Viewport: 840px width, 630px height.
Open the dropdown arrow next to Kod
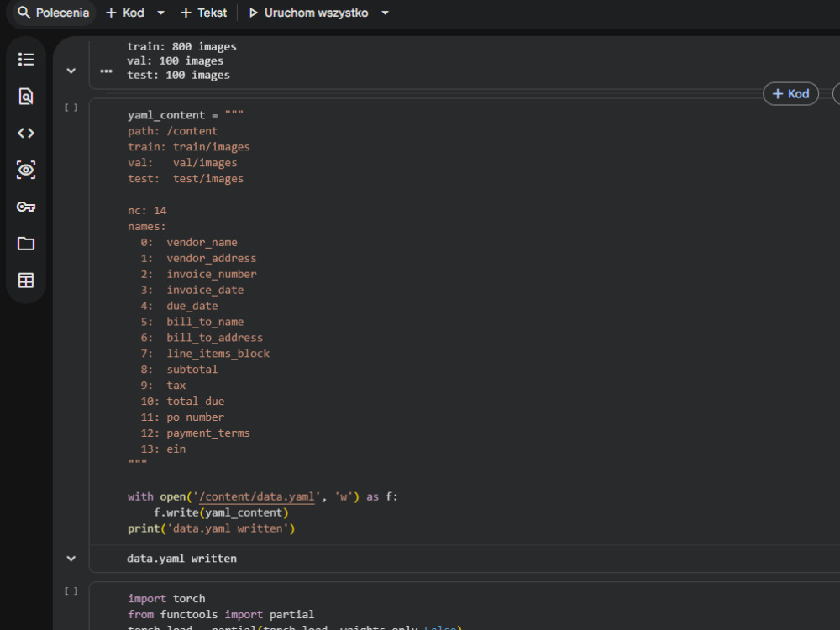pos(160,13)
